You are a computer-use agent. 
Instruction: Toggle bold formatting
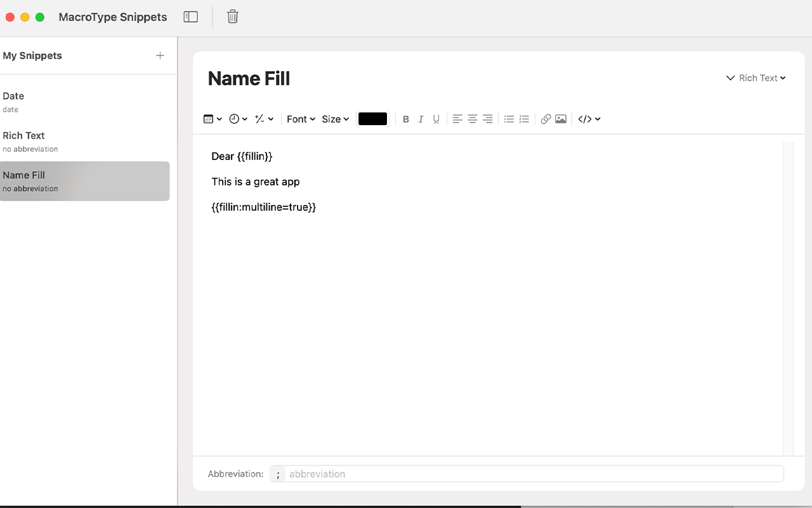tap(405, 119)
